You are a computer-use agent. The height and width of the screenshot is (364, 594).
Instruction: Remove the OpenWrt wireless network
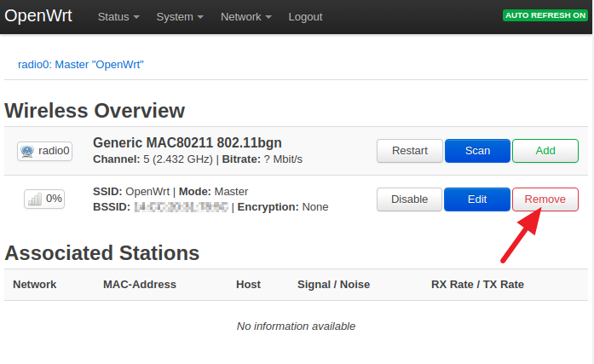545,199
